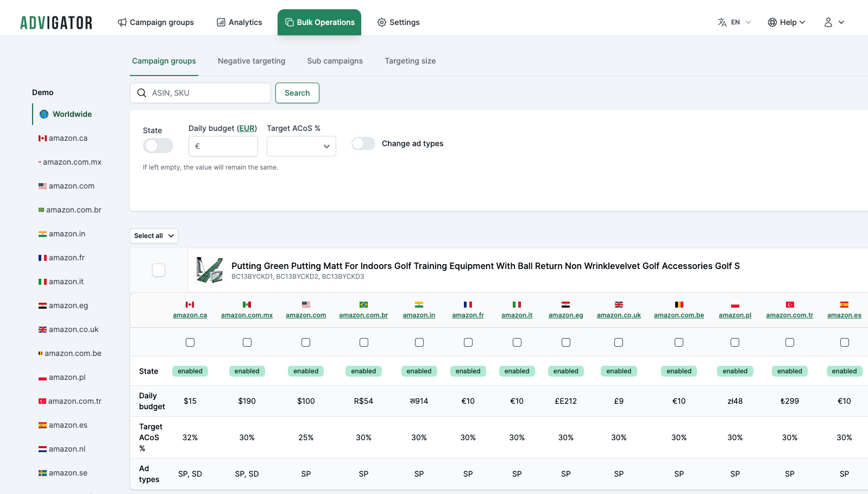Screen dimensions: 868x494
Task: Click the Belgium flag in table header
Action: tap(679, 305)
